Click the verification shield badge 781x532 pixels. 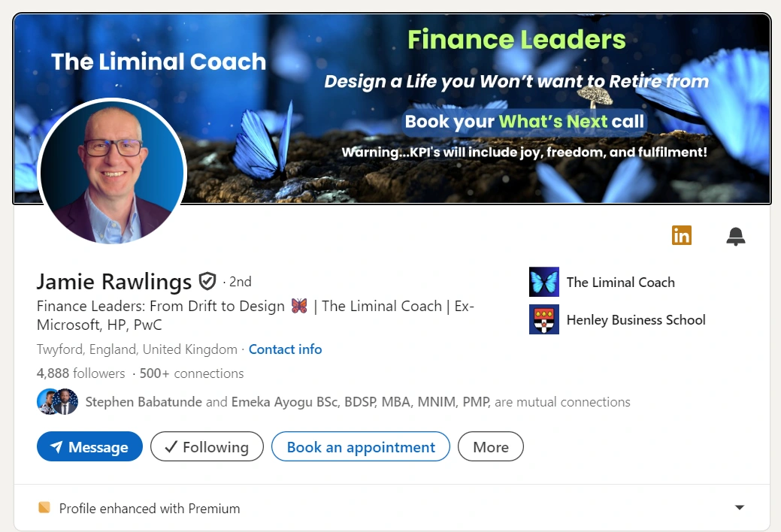click(x=207, y=282)
